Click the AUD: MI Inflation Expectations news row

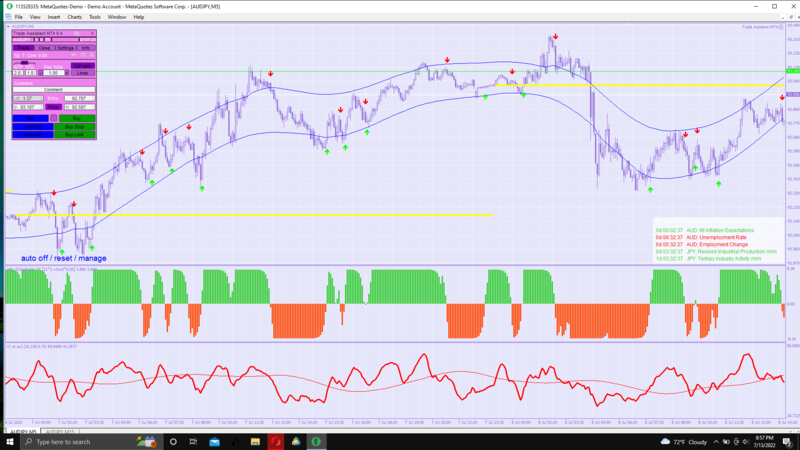[705, 230]
